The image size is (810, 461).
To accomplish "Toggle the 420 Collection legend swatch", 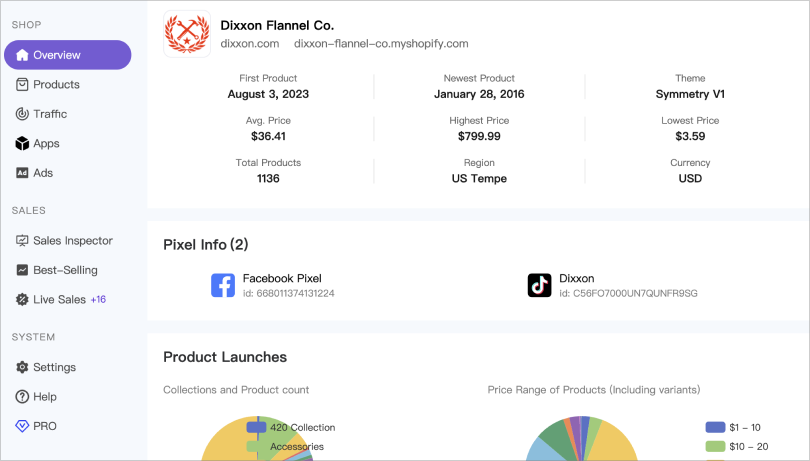I will click(256, 427).
